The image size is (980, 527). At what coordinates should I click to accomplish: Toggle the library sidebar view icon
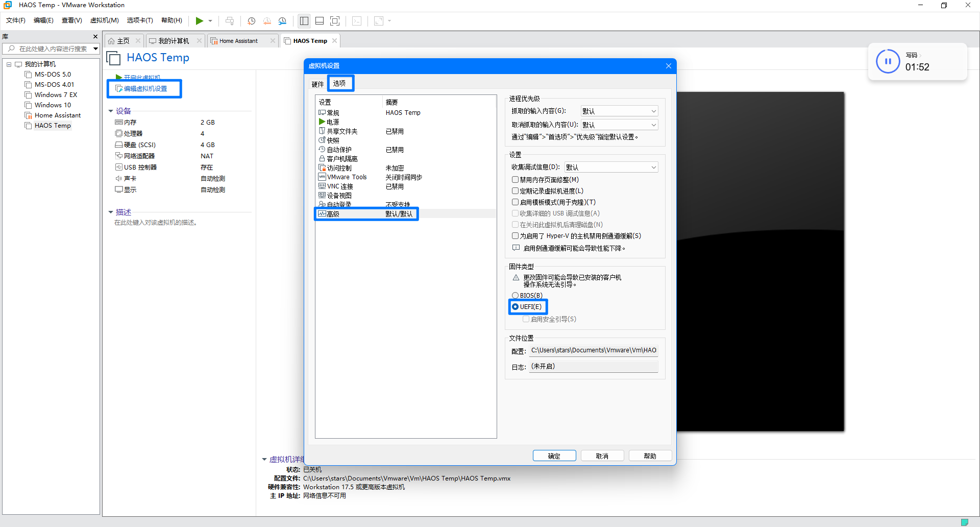click(304, 21)
